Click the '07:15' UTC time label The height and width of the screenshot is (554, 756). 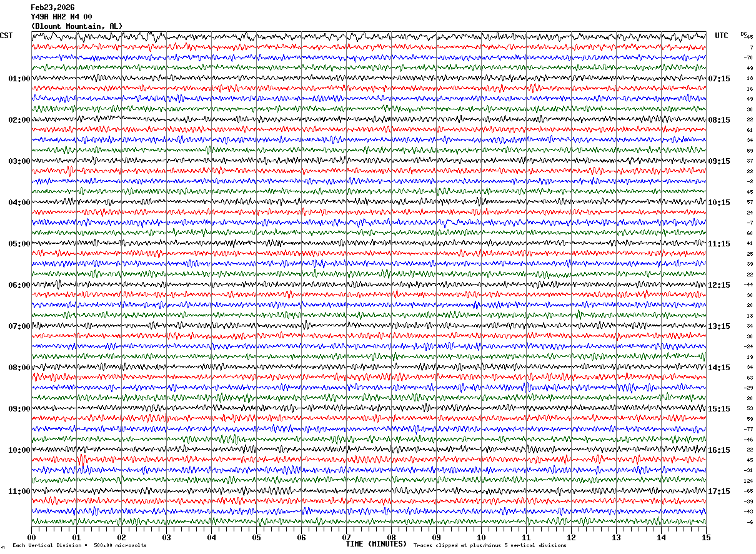[x=719, y=79]
